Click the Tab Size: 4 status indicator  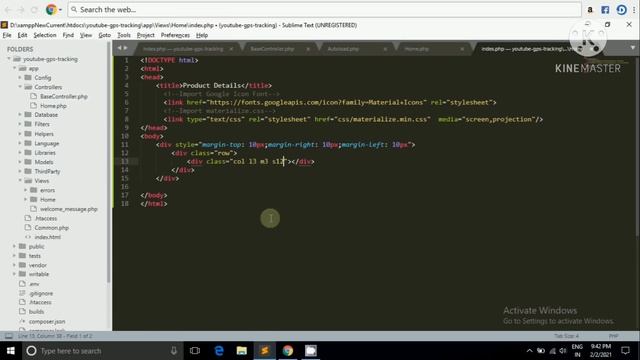(x=566, y=336)
